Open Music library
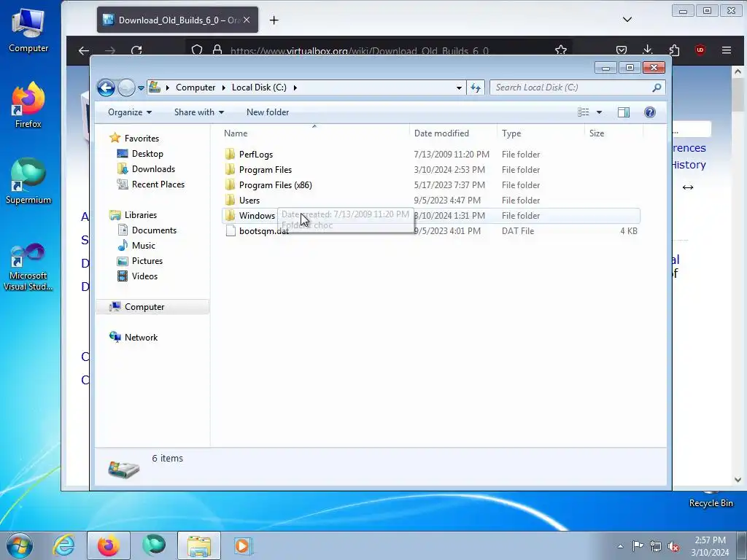This screenshot has height=560, width=747. click(143, 246)
